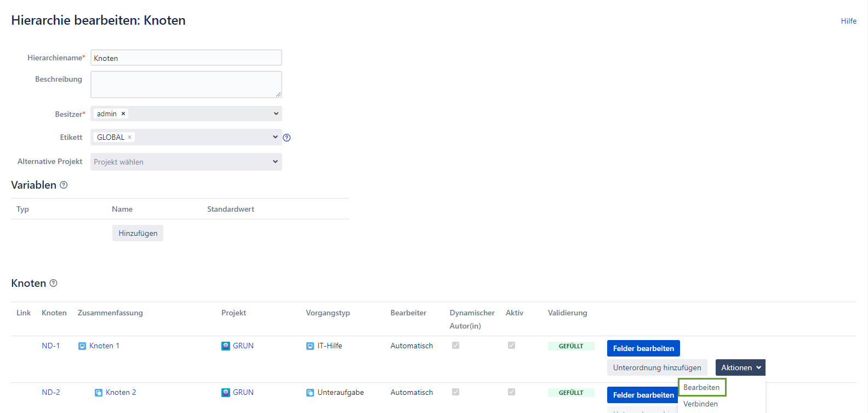Image resolution: width=868 pixels, height=413 pixels.
Task: Toggle the Aktiv checkbox for ND-1
Action: coord(511,346)
